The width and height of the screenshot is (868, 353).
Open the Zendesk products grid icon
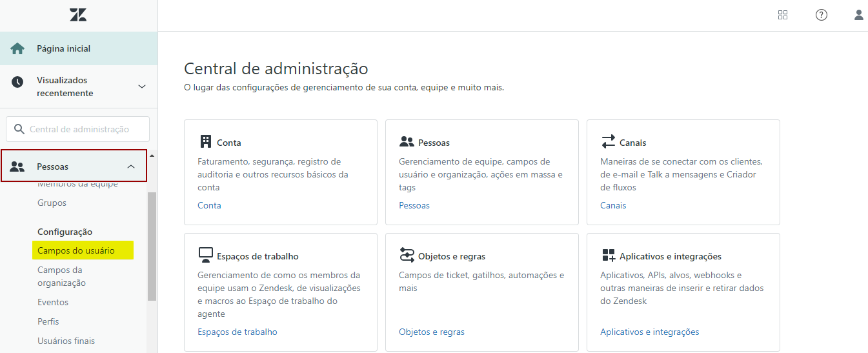[783, 15]
